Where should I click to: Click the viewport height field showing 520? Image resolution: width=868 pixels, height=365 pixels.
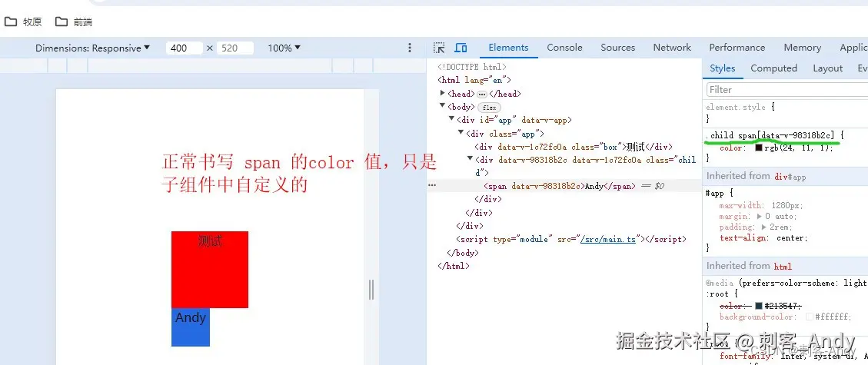(235, 48)
